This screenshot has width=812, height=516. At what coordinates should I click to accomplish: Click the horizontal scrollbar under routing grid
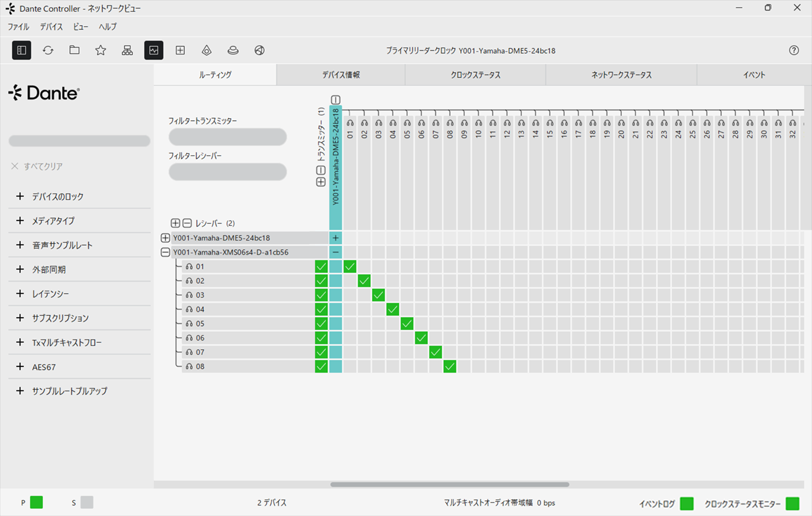coord(450,485)
